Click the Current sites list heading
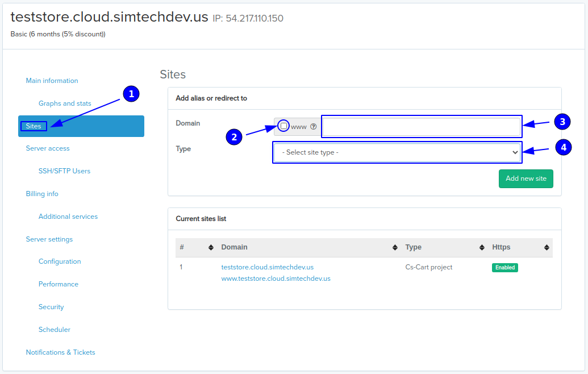This screenshot has width=588, height=374. pyautogui.click(x=201, y=219)
